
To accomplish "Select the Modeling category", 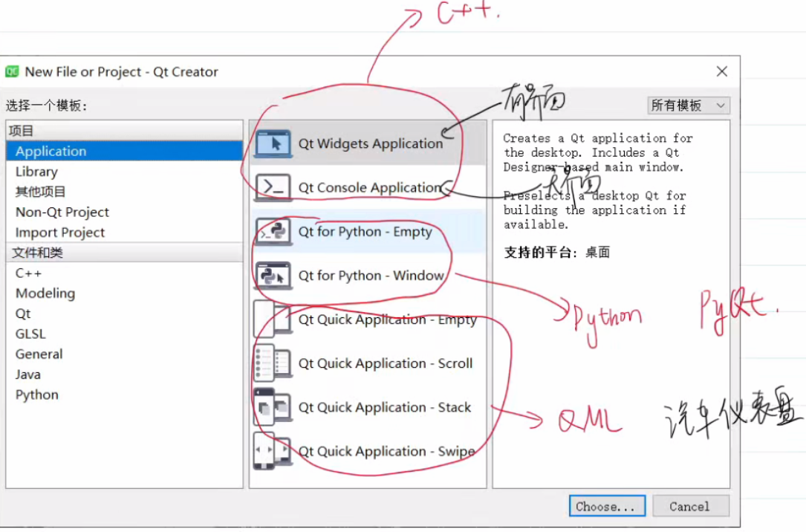I will [x=124, y=293].
